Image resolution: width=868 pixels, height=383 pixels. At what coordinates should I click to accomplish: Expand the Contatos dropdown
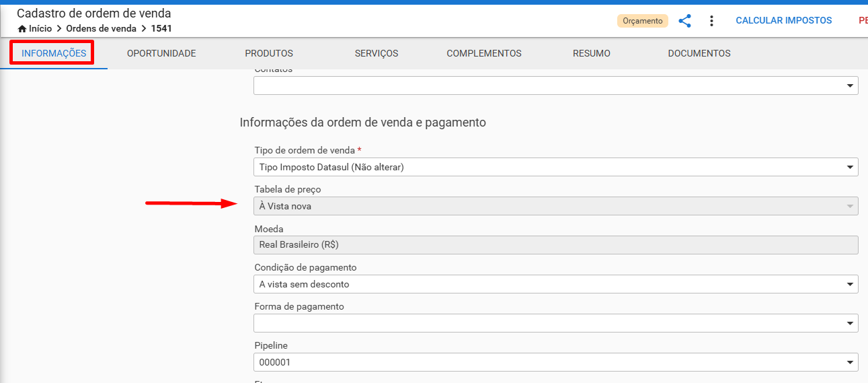[556, 85]
